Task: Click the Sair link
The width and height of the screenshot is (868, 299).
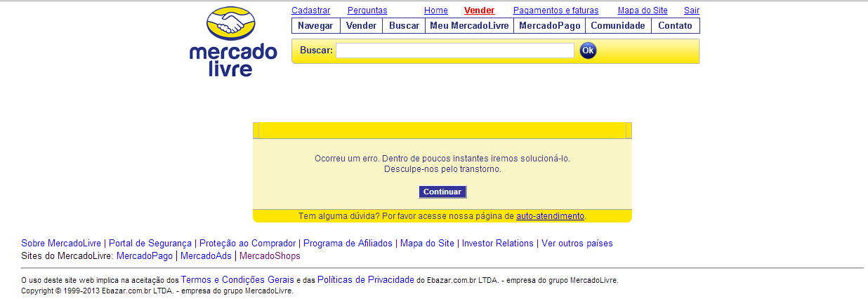Action: click(692, 11)
